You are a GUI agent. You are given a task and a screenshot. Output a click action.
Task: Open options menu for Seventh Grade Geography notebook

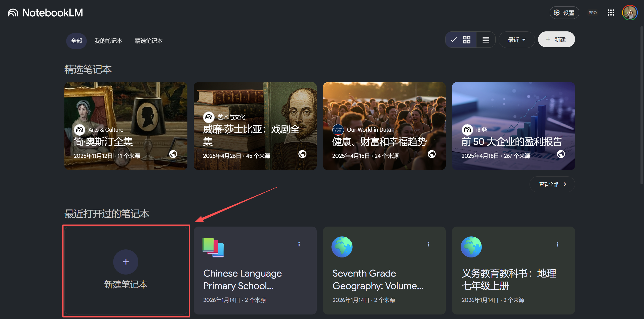(428, 244)
